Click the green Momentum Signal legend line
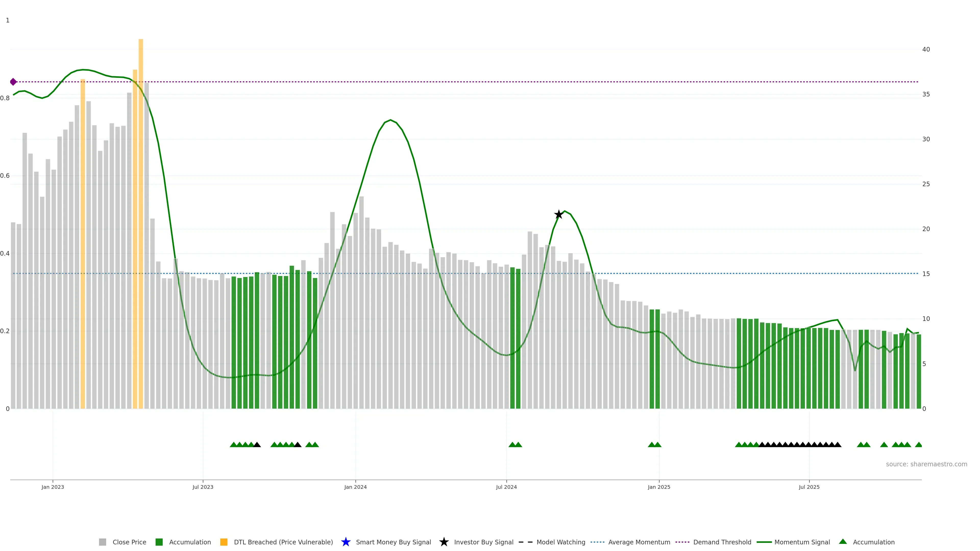Screen dimensions: 980x551 click(x=764, y=542)
